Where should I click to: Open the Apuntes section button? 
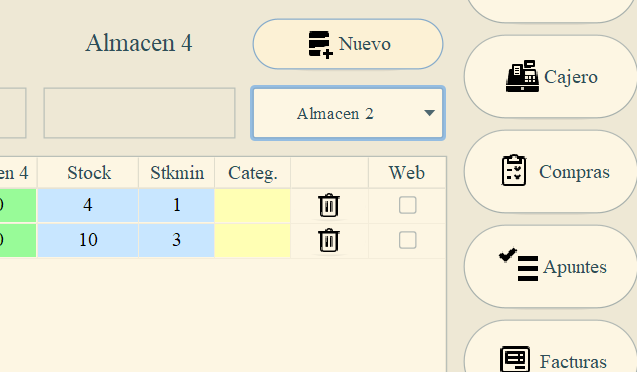coord(550,266)
